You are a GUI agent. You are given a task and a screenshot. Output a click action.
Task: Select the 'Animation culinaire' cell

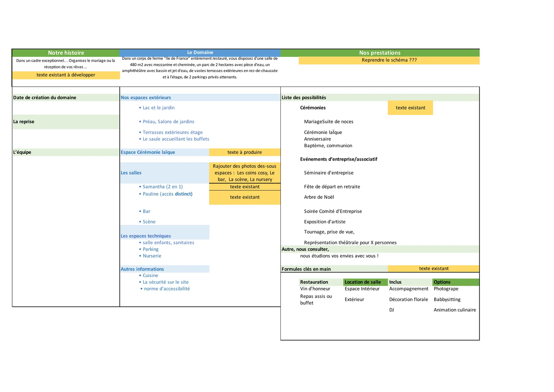coord(455,310)
